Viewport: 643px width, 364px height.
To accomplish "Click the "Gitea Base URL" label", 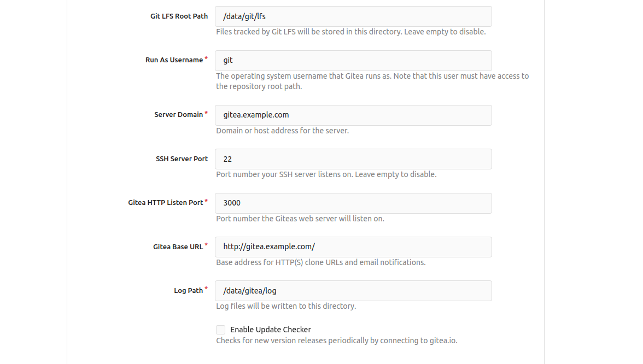I will (x=178, y=247).
